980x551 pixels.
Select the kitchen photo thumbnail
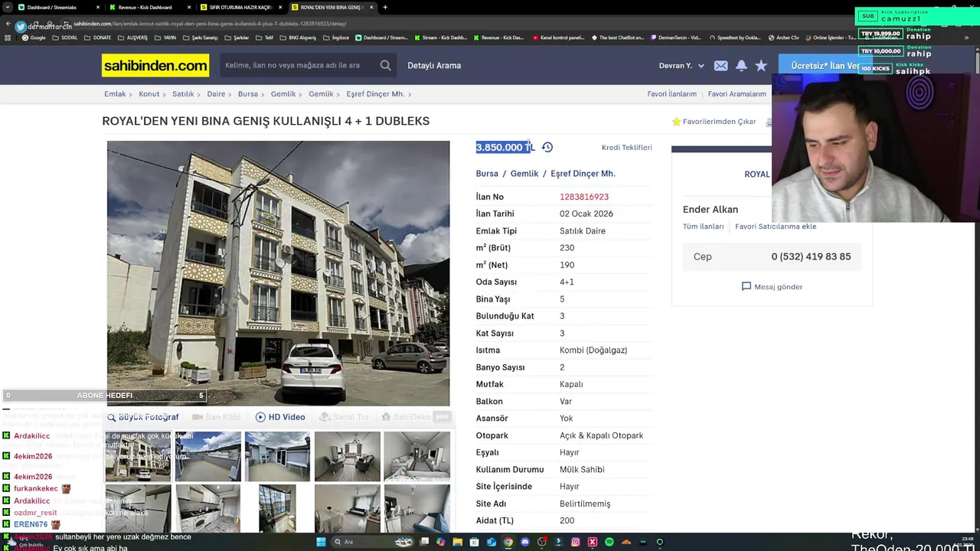point(208,508)
